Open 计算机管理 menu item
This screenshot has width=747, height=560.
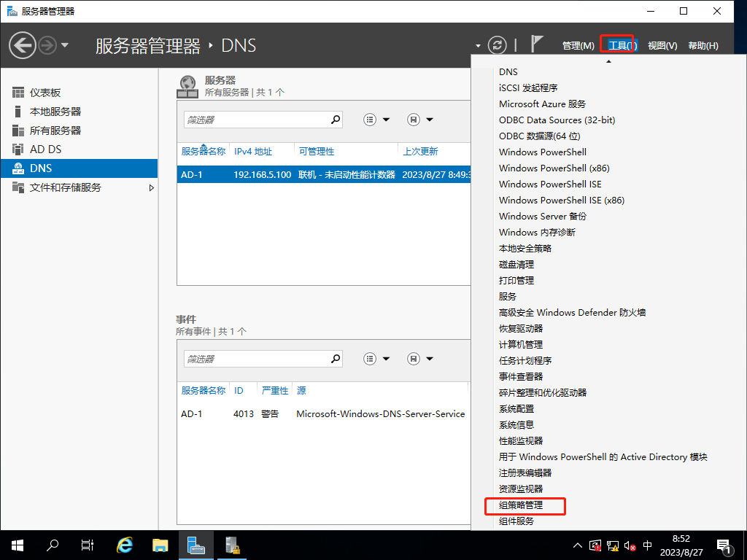[x=521, y=344]
